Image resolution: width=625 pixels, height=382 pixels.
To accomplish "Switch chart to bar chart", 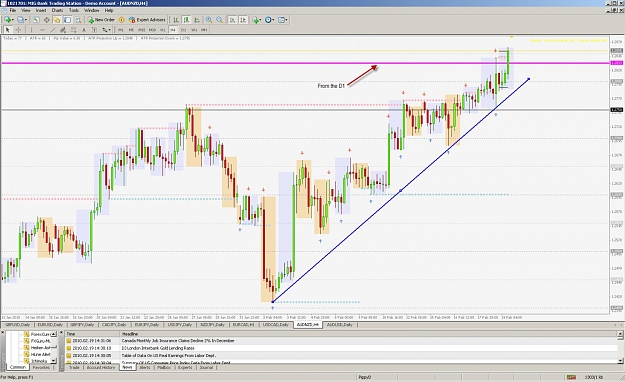I will pyautogui.click(x=176, y=20).
